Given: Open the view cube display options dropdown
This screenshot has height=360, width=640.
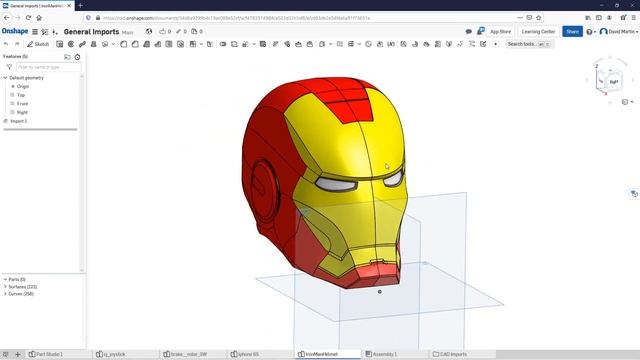Looking at the screenshot, I should click(x=627, y=102).
